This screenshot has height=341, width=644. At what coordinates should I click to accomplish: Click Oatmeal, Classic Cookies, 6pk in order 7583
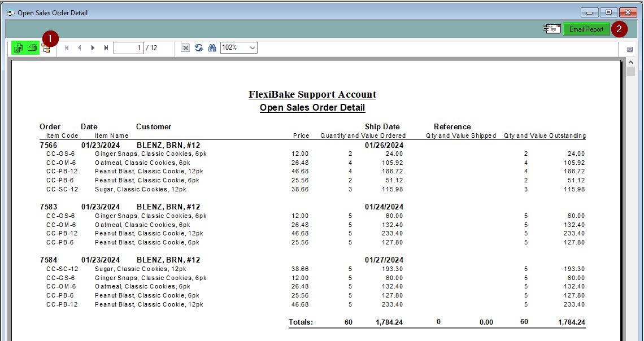[142, 225]
